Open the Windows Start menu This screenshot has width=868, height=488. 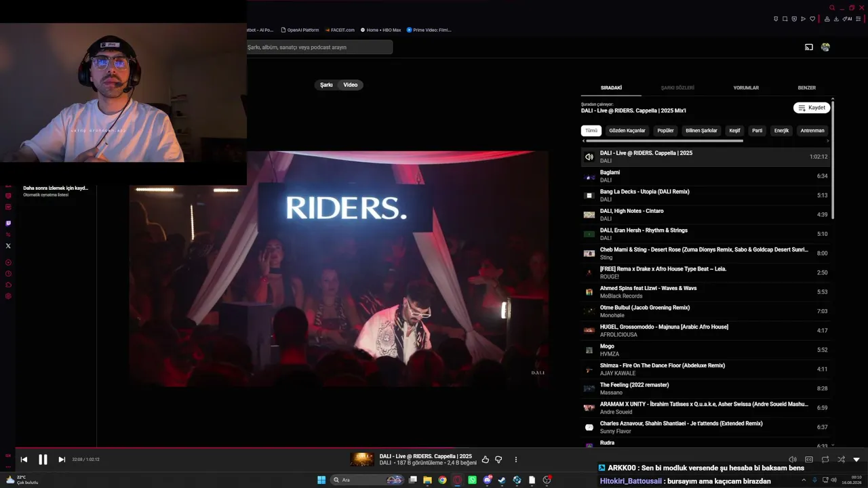(x=321, y=480)
